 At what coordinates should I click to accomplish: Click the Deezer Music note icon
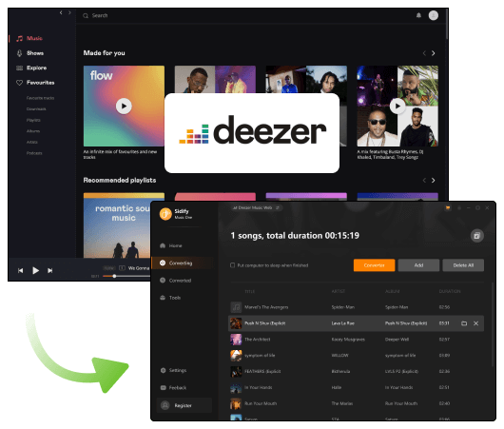pyautogui.click(x=20, y=38)
